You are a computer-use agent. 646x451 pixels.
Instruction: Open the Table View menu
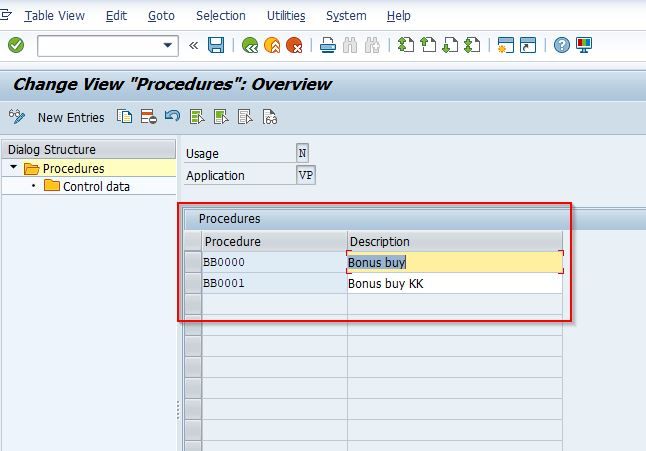pyautogui.click(x=54, y=16)
